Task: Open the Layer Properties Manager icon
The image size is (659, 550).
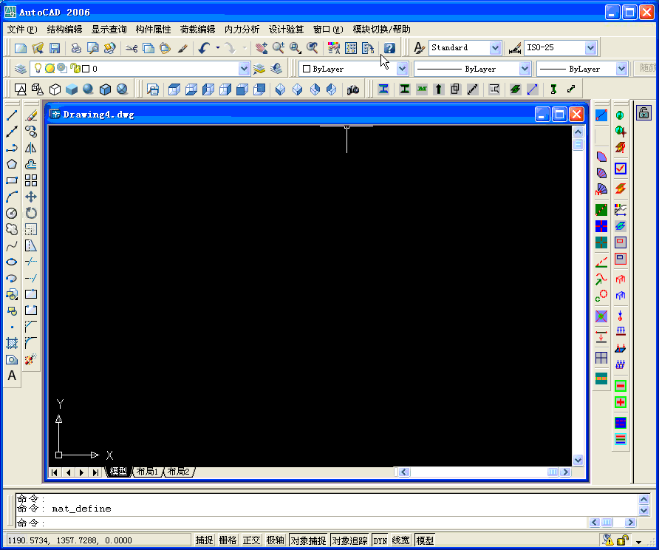Action: [20, 68]
